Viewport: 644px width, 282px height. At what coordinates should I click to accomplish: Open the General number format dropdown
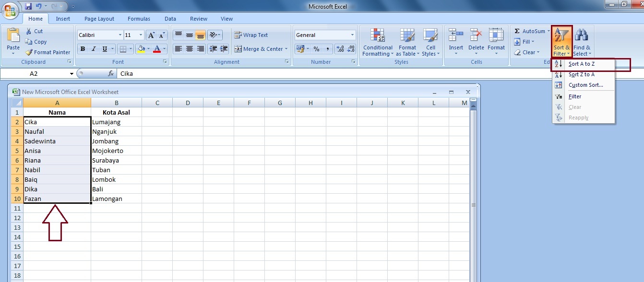tap(352, 35)
